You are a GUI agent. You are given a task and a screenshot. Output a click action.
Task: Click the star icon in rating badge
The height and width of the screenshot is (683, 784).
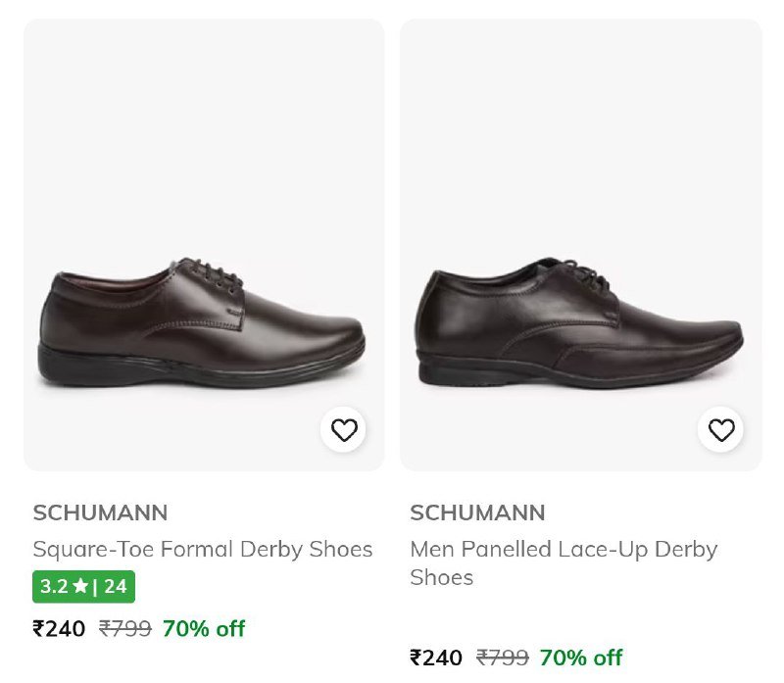click(x=80, y=587)
